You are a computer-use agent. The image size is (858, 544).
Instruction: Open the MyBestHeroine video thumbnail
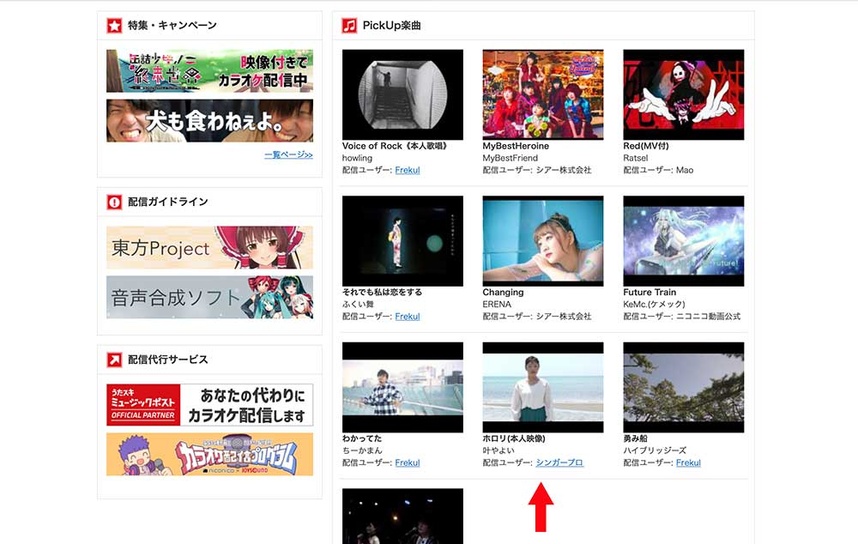543,94
